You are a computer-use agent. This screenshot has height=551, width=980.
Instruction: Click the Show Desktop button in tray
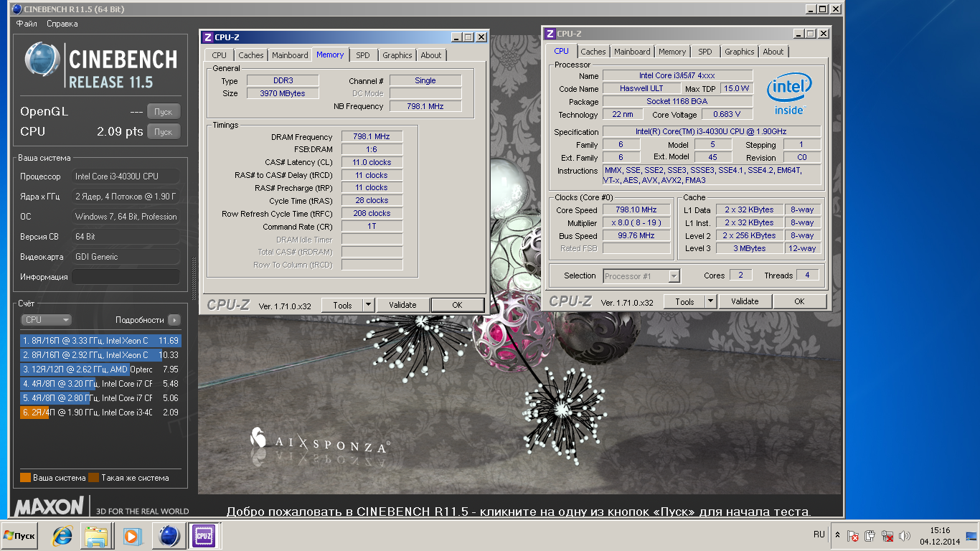(x=971, y=536)
